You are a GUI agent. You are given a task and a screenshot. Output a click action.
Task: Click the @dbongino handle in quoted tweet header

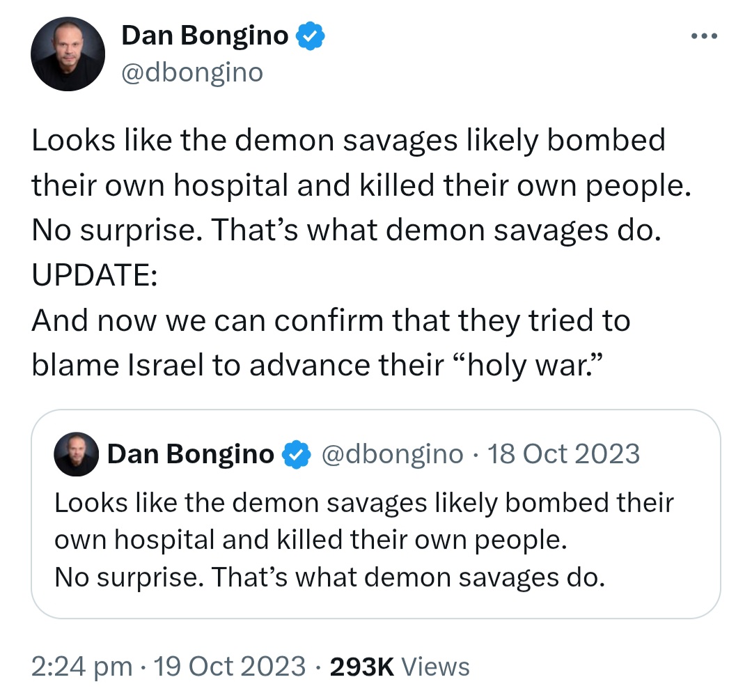(392, 454)
